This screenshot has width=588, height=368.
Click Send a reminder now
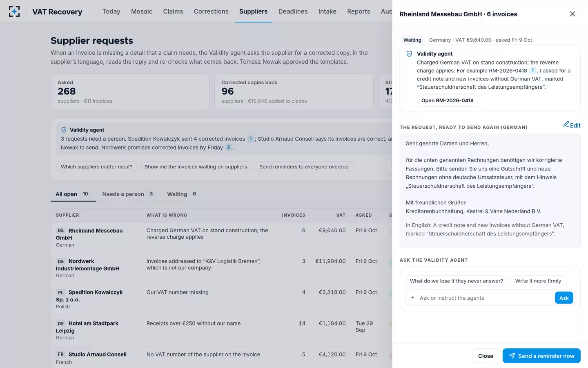click(541, 356)
